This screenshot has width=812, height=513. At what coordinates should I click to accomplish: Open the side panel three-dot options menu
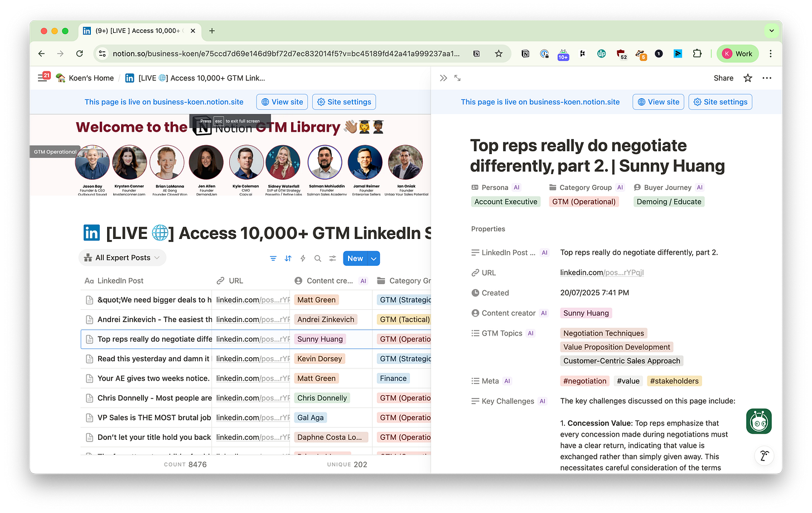coord(767,78)
